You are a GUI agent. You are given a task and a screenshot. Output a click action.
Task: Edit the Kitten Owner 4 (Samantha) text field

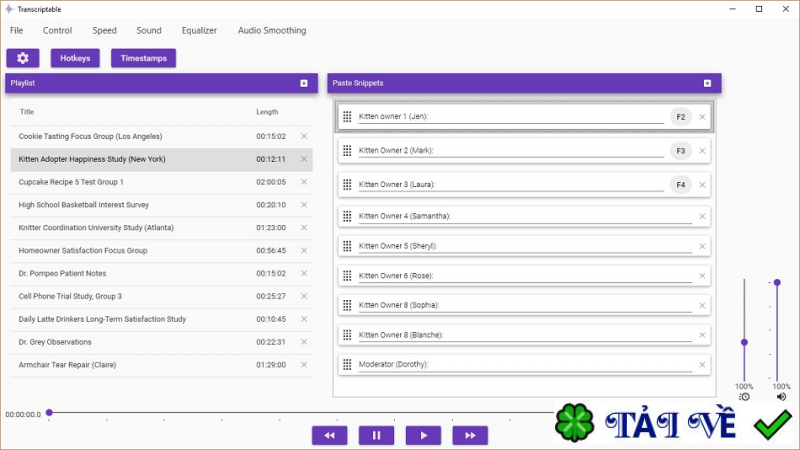pos(525,216)
